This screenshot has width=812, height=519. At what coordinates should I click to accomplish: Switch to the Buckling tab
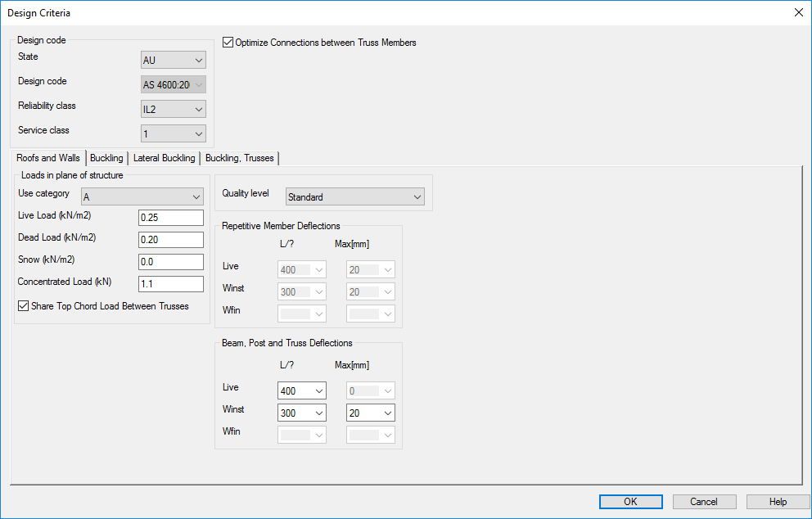pyautogui.click(x=106, y=158)
